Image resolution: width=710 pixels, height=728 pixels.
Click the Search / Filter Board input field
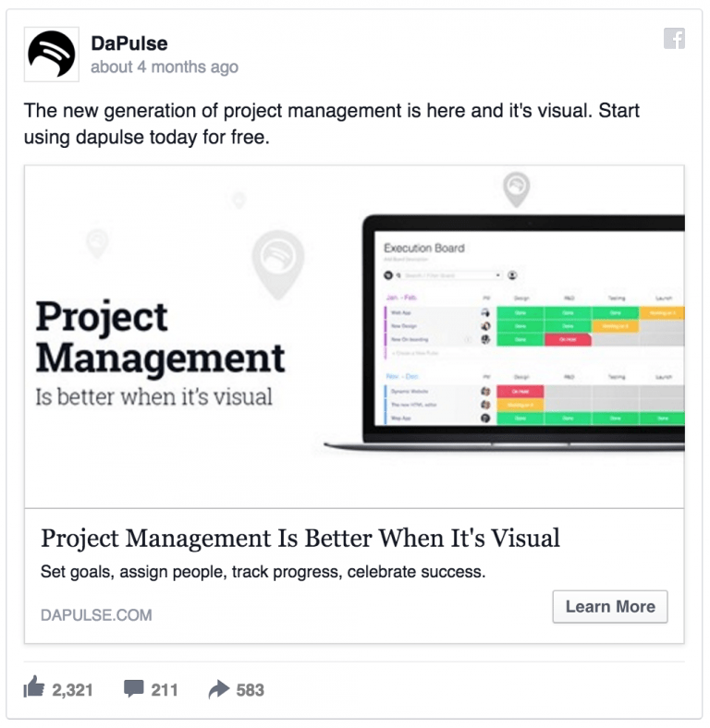[x=447, y=275]
